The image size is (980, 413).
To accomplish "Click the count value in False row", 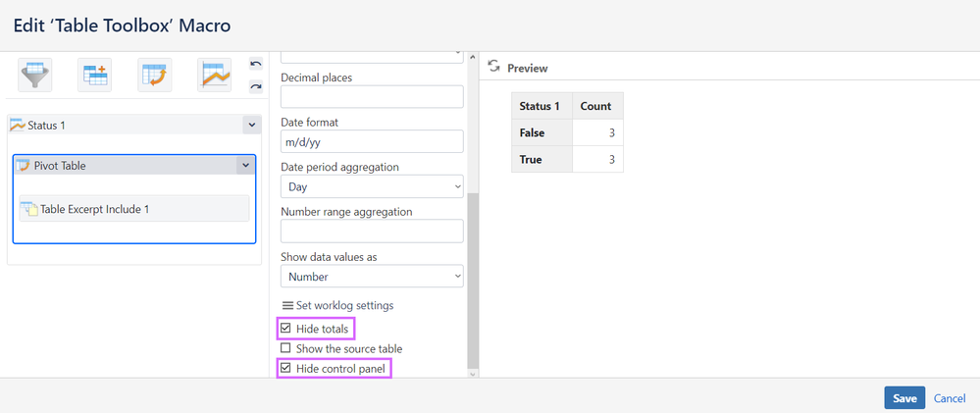I will 613,132.
